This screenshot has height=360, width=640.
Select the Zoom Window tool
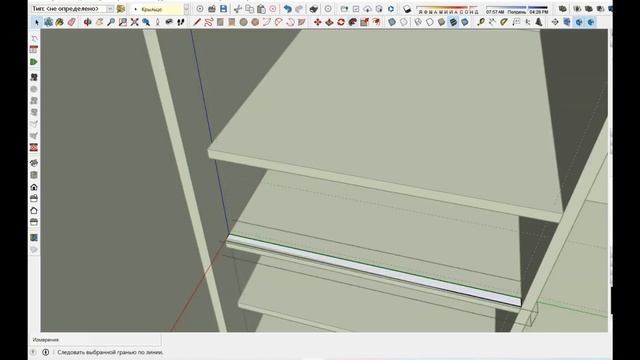coord(122,22)
